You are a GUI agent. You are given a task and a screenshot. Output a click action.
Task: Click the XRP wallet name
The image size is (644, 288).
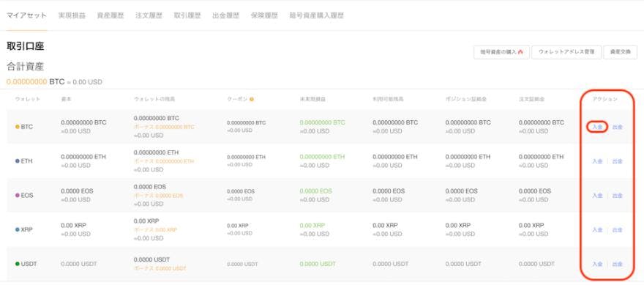[26, 229]
